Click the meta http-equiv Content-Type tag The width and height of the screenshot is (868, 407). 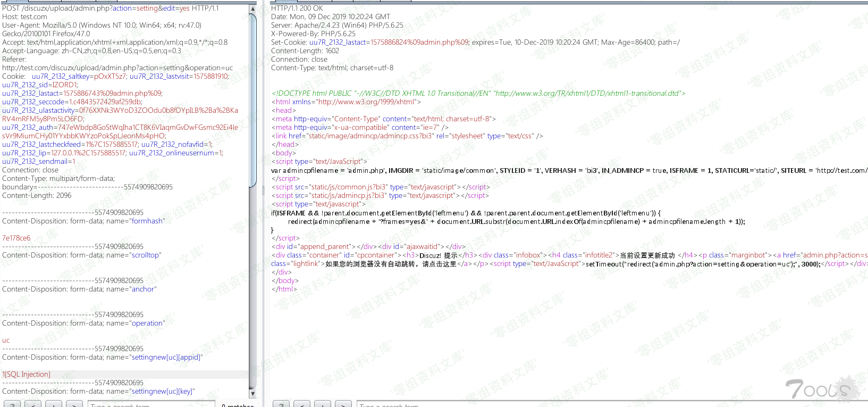click(384, 119)
